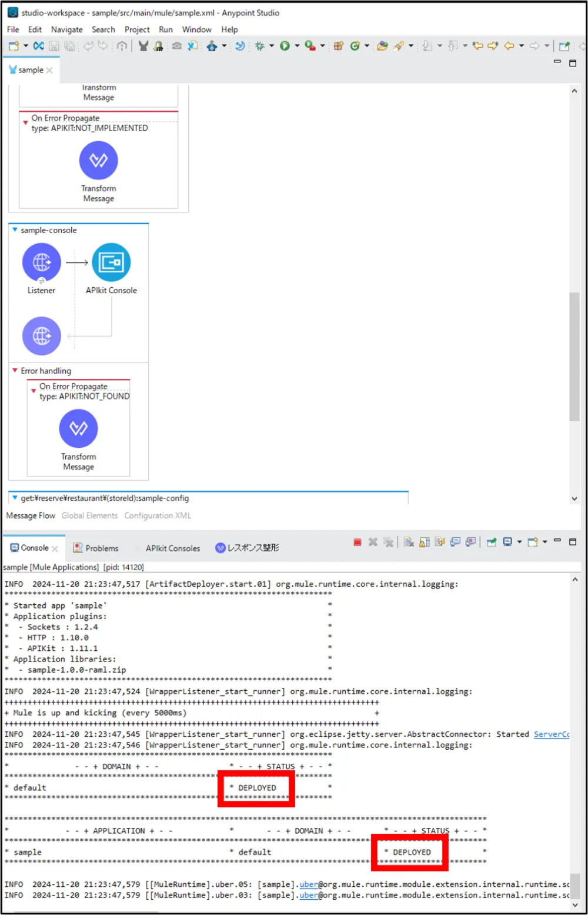Open the Project menu

click(x=137, y=29)
